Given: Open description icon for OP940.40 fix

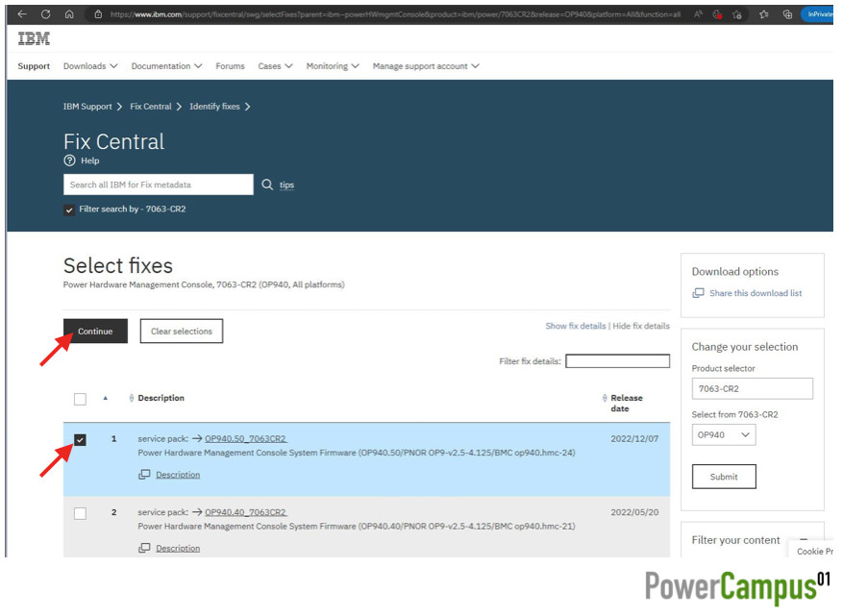Looking at the screenshot, I should 144,548.
